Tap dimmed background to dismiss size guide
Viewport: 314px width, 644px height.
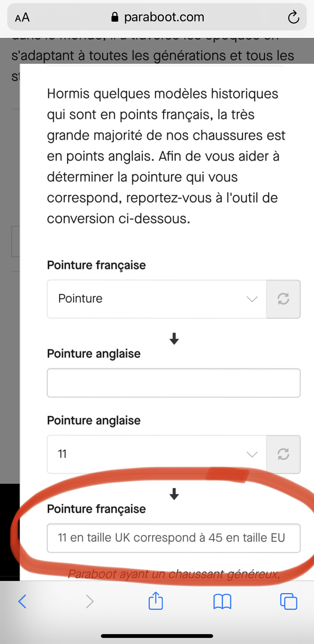point(9,342)
